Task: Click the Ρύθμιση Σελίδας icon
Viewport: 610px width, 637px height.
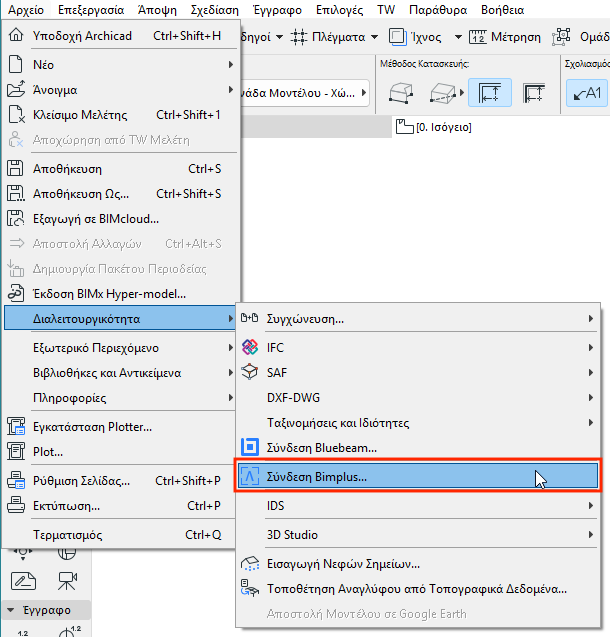Action: click(x=16, y=480)
